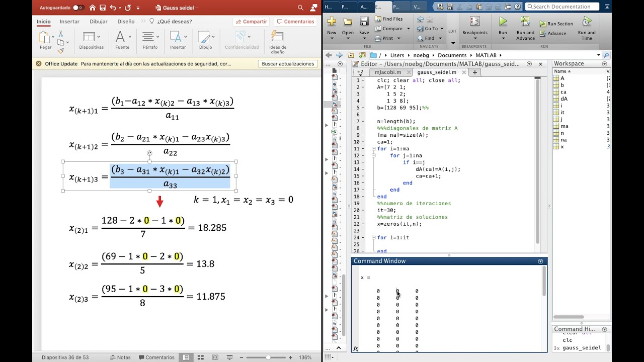
Task: Open PowerPoint search magnifier icon
Action: (x=300, y=8)
